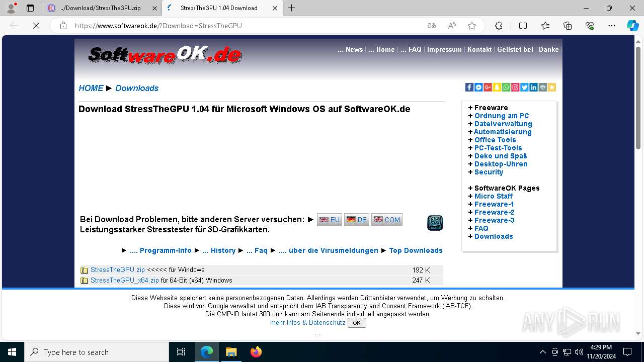This screenshot has height=362, width=644.
Task: Stop loading the page
Action: pos(36,26)
